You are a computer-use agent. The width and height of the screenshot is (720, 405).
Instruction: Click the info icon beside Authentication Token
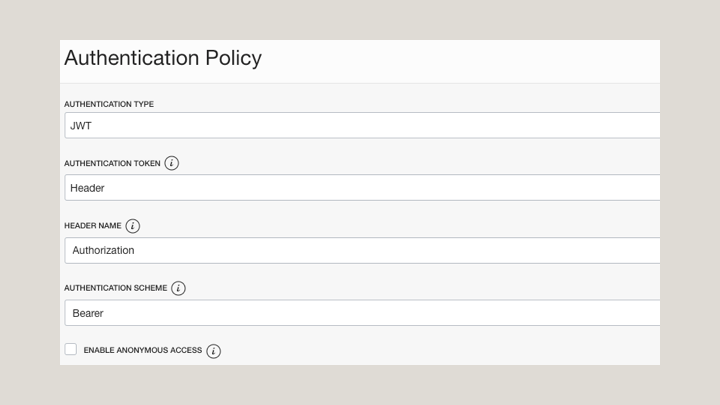(x=172, y=163)
